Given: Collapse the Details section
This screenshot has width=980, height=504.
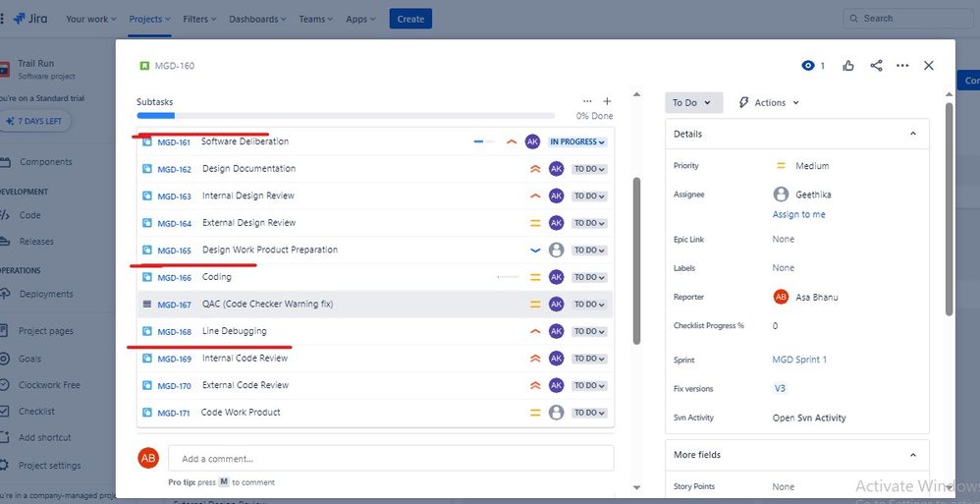Looking at the screenshot, I should click(x=913, y=134).
